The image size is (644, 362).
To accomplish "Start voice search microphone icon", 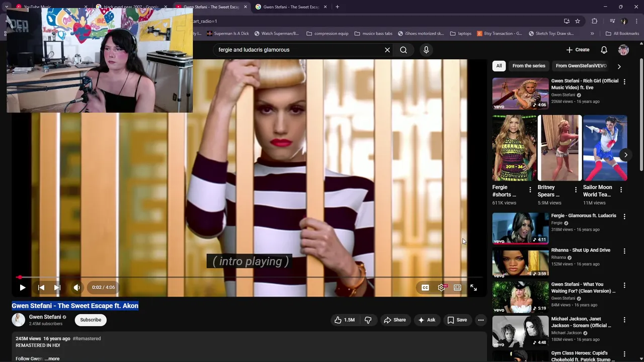I will pyautogui.click(x=426, y=50).
